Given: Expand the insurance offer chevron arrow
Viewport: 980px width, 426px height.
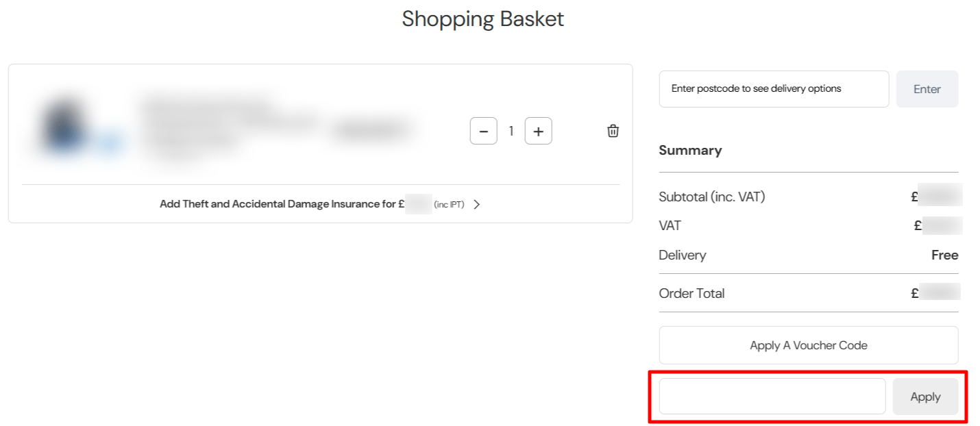Looking at the screenshot, I should click(x=477, y=204).
